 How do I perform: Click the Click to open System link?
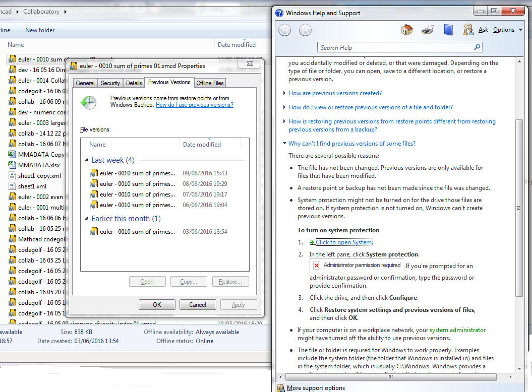pos(344,242)
